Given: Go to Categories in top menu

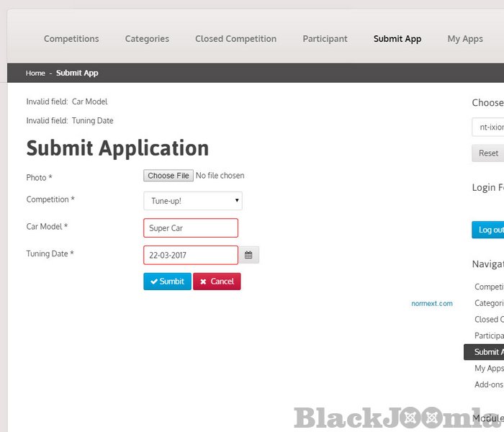Looking at the screenshot, I should coord(147,39).
